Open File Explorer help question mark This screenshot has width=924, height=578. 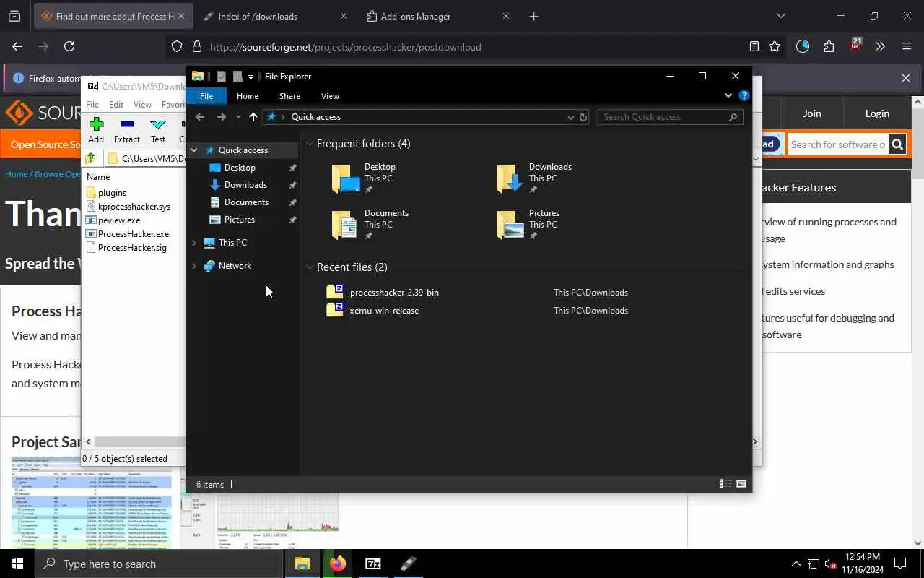[x=744, y=95]
